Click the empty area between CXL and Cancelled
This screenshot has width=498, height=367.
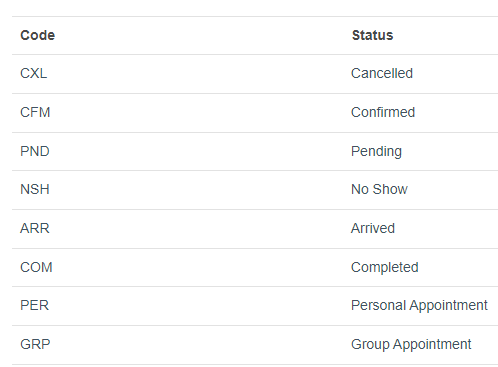[199, 73]
